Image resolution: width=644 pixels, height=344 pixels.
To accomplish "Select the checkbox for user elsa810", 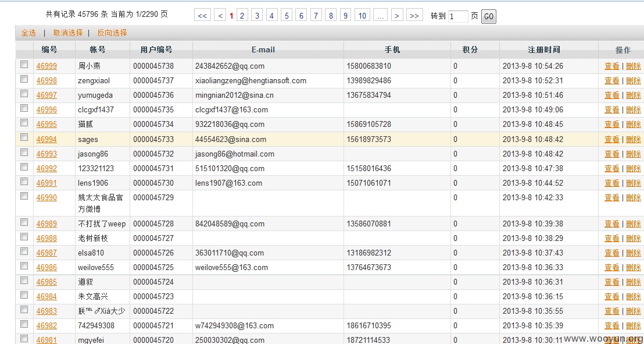I will 24,251.
